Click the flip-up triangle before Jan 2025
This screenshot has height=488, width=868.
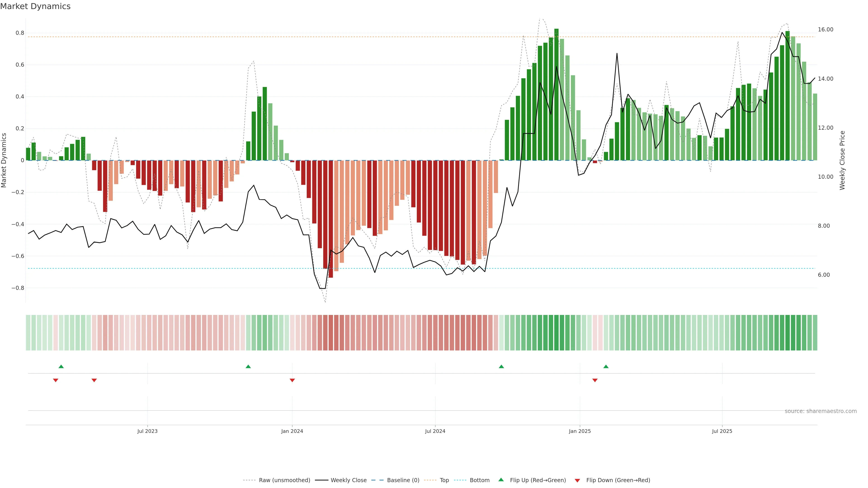[501, 366]
